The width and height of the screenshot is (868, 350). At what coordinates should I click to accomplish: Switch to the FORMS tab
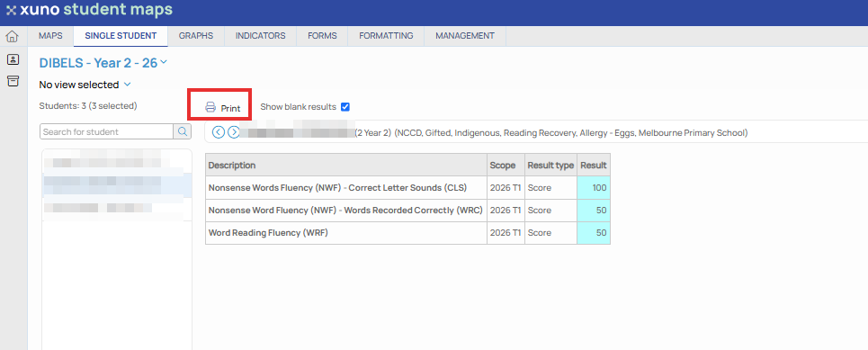pyautogui.click(x=322, y=36)
